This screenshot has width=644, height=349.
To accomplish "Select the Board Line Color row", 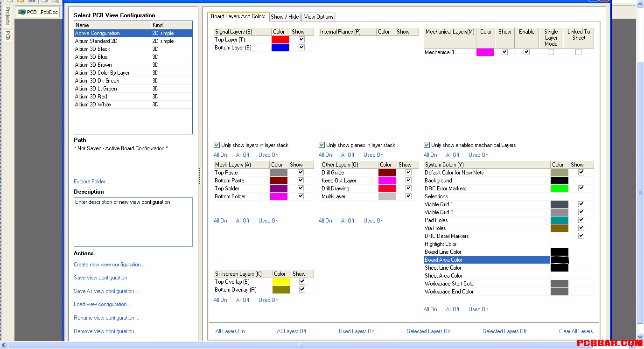I will [x=509, y=252].
